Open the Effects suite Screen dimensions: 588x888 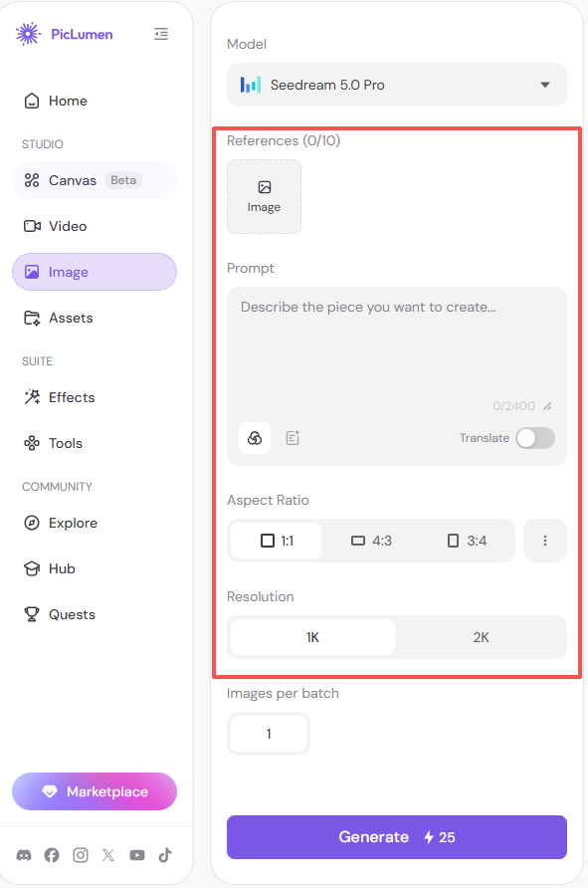coord(95,397)
